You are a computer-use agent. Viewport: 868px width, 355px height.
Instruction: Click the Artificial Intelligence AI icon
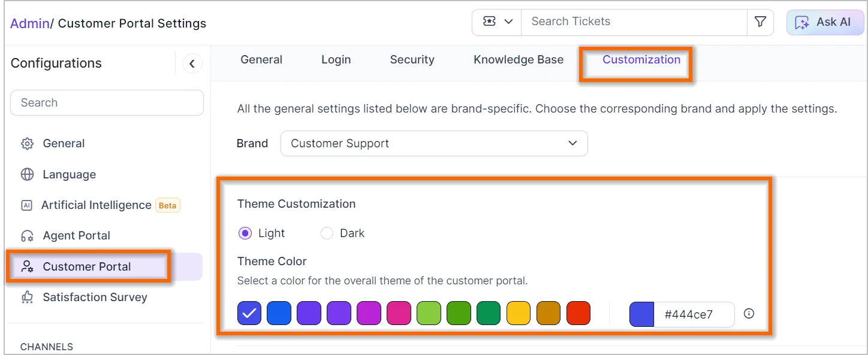pos(26,205)
